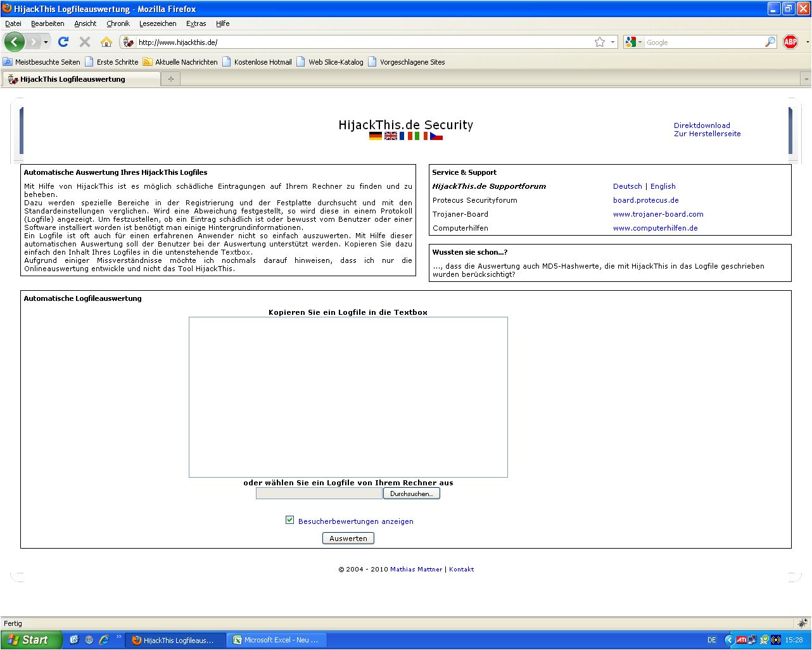Switch language via the Czech flag
Screen dimensions: 812x650
(436, 136)
